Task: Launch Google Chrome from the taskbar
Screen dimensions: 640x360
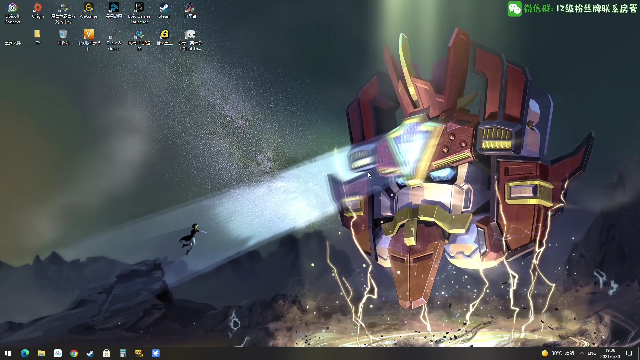Action: coord(74,353)
